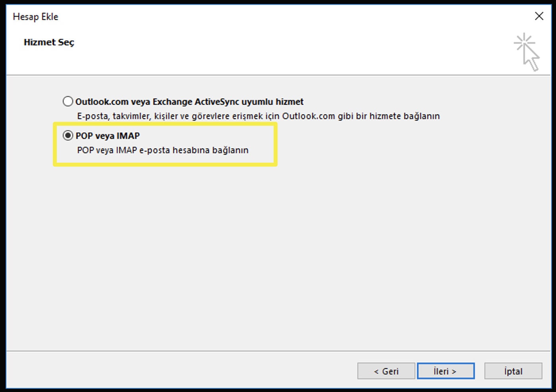
Task: Click the empty gray area of the dialog
Action: 278,258
